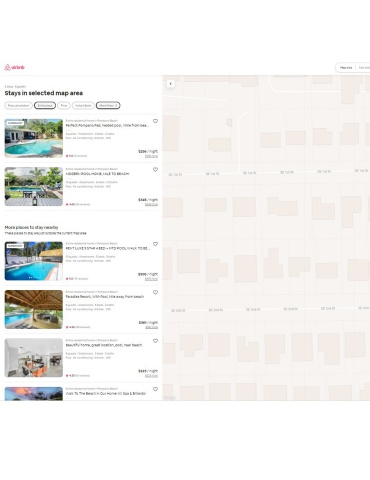This screenshot has width=370, height=480.
Task: Toggle the Entire place filter chip
Action: [45, 105]
